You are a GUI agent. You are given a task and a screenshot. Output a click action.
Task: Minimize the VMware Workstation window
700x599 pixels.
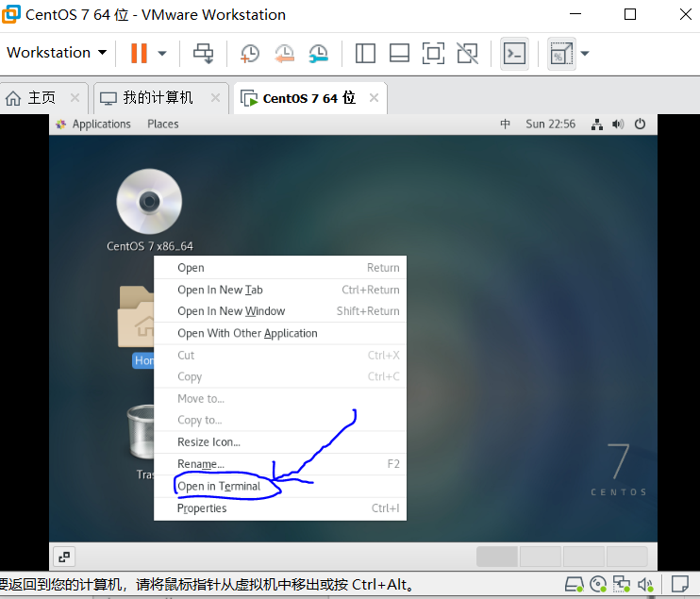(x=575, y=14)
